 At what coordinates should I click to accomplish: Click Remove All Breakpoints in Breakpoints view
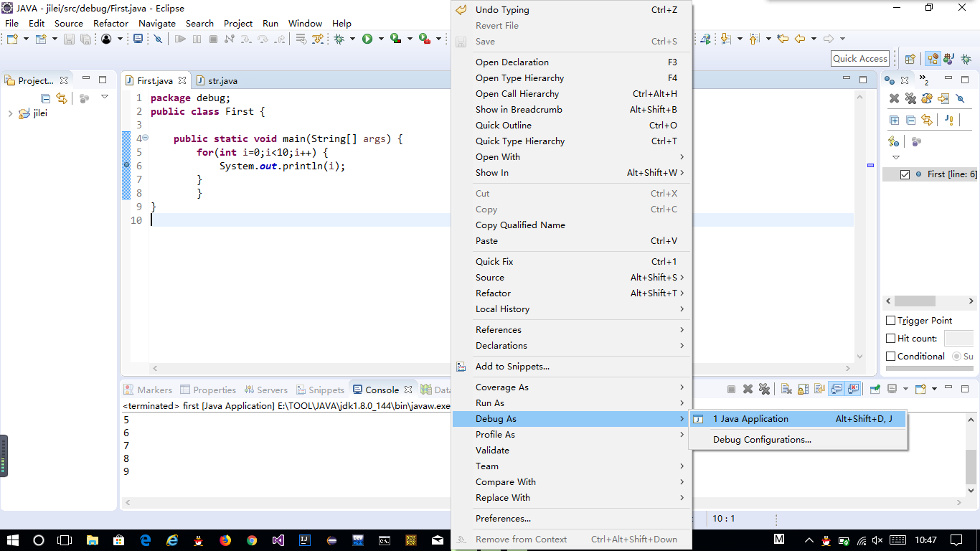coord(910,98)
